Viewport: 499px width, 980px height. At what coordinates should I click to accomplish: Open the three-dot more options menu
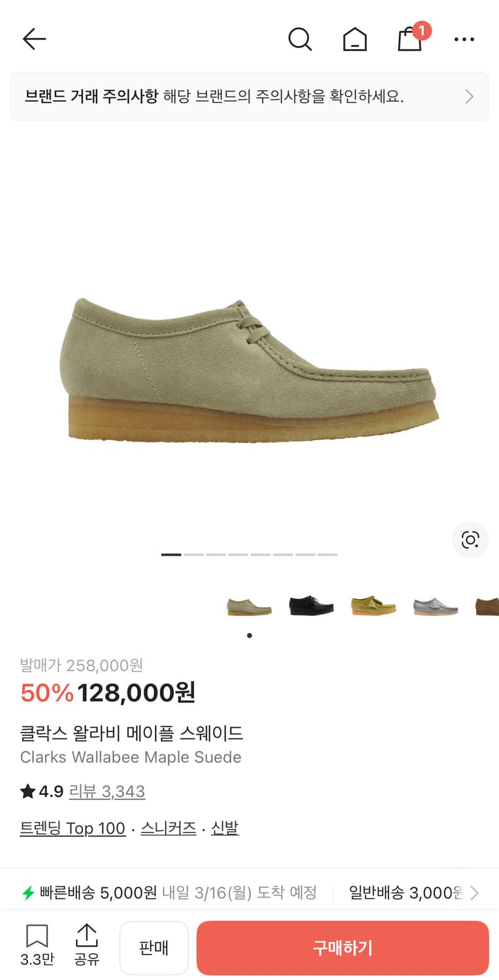pyautogui.click(x=464, y=40)
